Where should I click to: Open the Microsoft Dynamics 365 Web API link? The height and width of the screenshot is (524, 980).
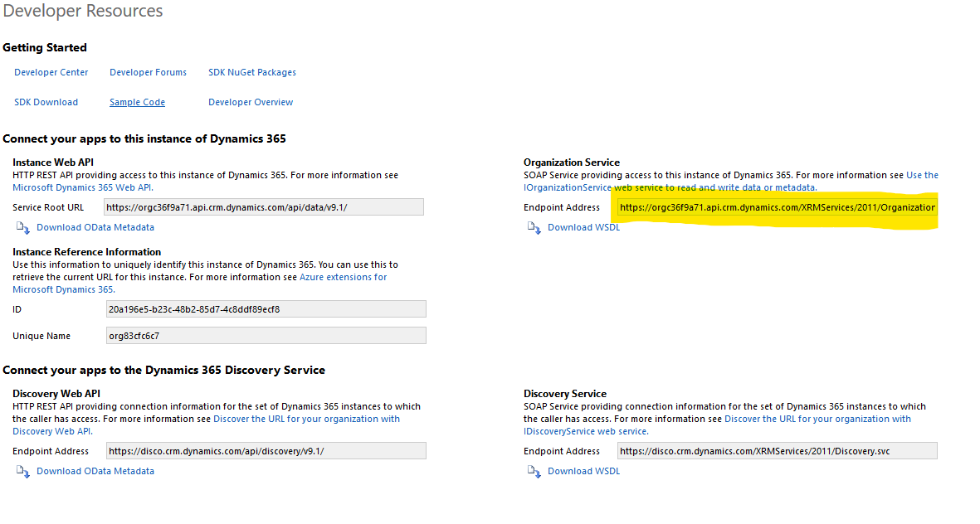coord(81,187)
